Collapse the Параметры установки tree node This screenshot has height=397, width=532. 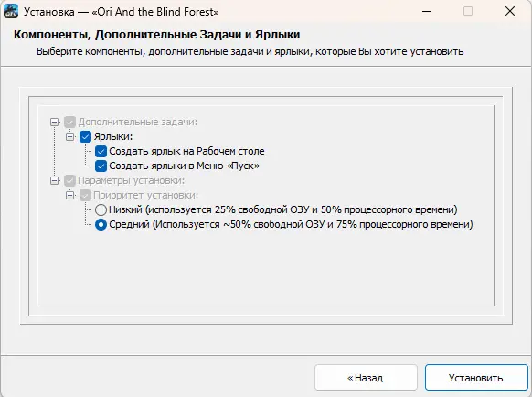coord(54,181)
